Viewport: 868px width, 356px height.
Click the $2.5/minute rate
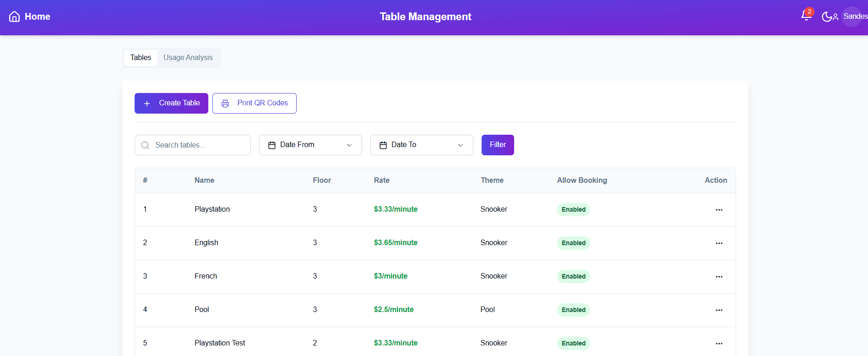(394, 310)
